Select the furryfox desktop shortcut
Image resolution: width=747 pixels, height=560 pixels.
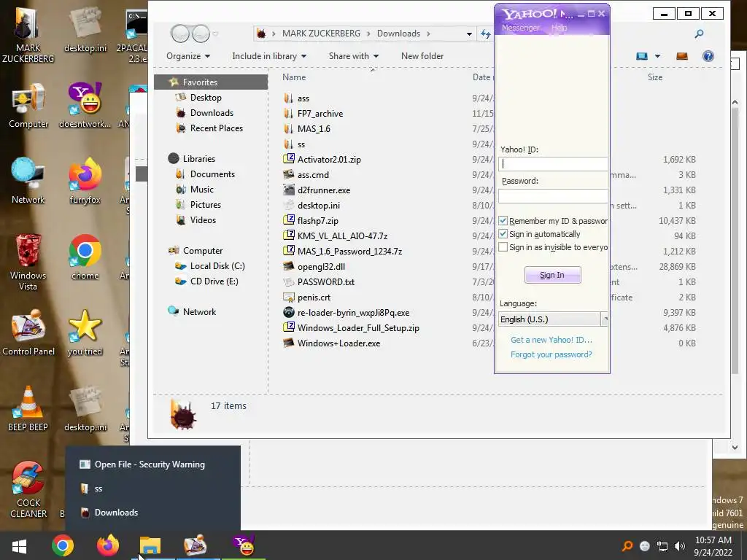click(x=85, y=182)
